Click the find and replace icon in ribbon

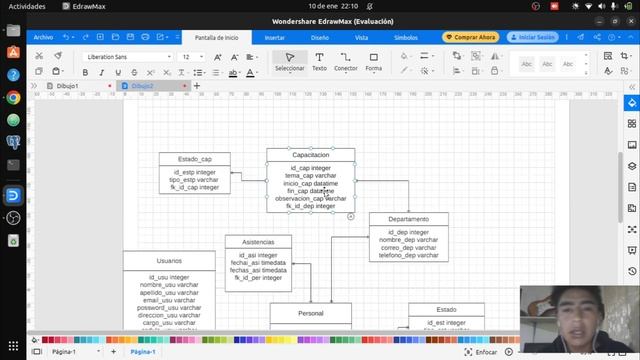pos(608,56)
